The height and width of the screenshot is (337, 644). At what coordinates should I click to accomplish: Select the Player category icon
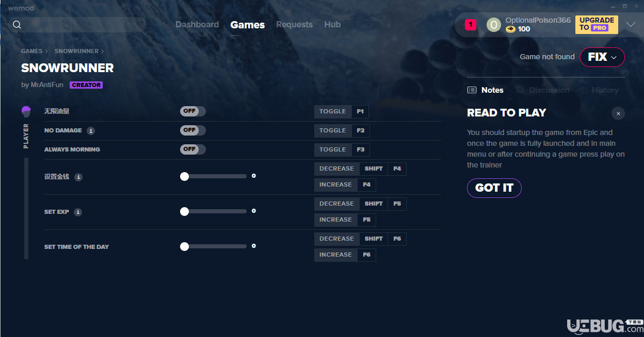[26, 111]
